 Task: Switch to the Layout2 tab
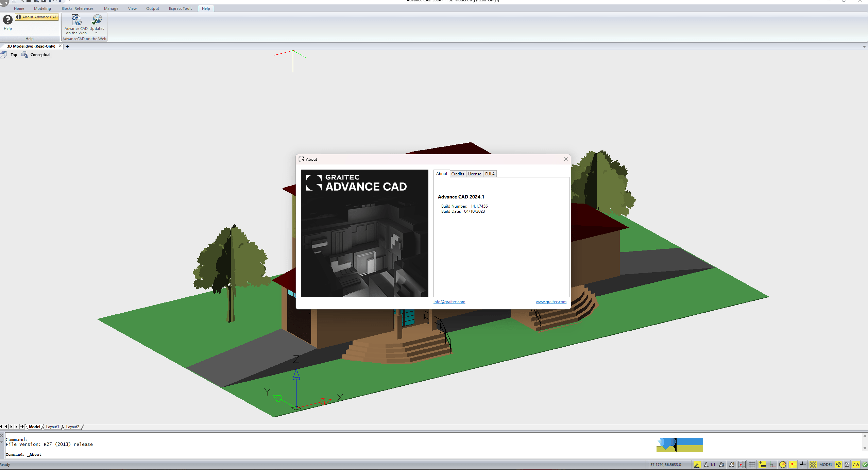click(x=72, y=427)
